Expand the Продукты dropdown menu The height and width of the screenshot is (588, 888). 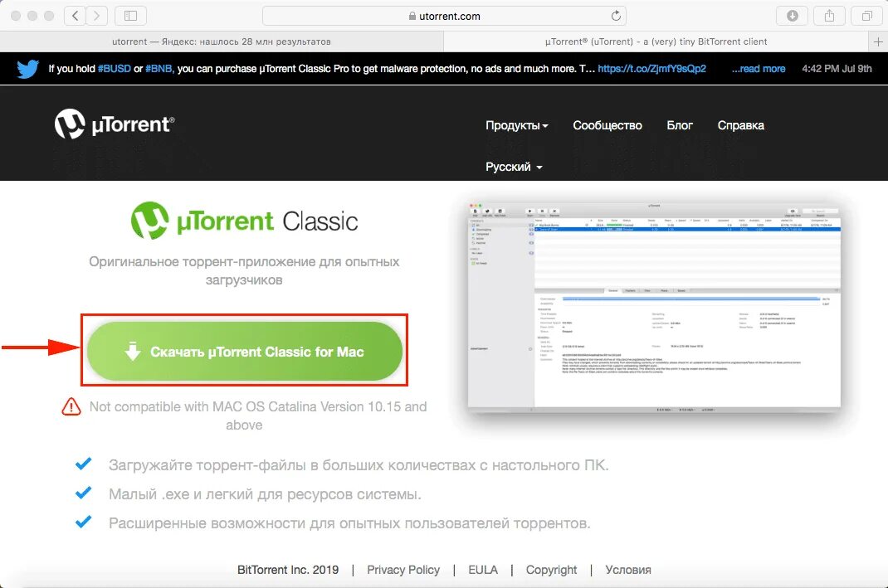pyautogui.click(x=516, y=125)
